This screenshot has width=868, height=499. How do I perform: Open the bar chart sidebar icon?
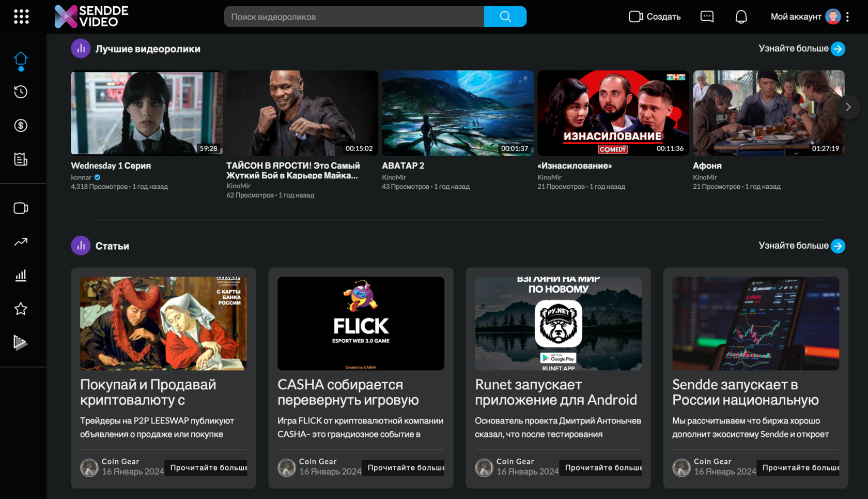pos(21,276)
